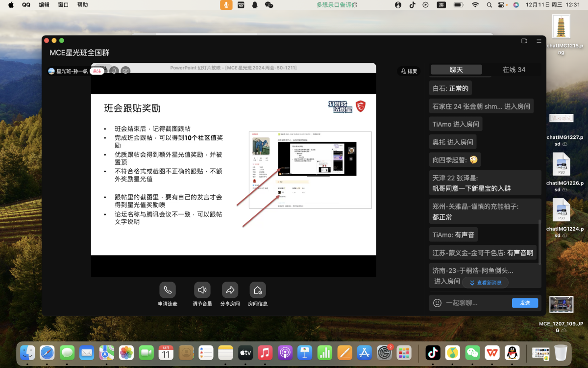Image resolution: width=588 pixels, height=368 pixels.
Task: Open the QQ menu in menu bar
Action: 26,4
